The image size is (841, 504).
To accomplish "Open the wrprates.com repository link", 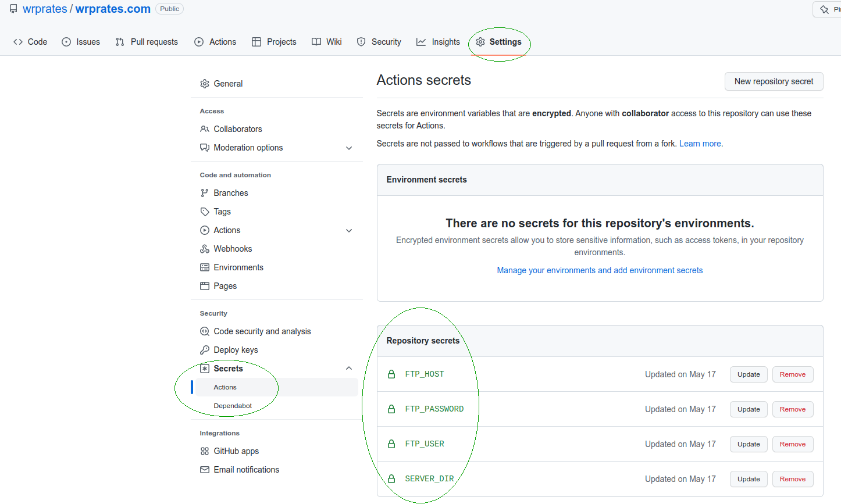I will tap(113, 9).
